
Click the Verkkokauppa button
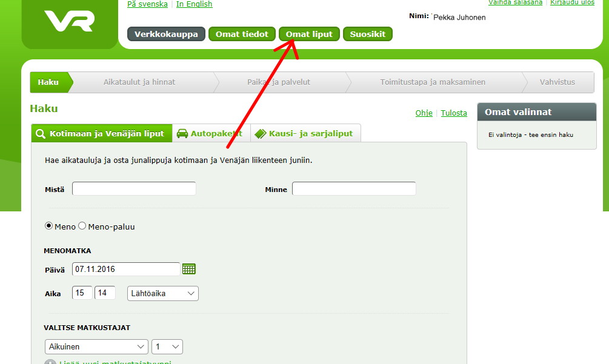[166, 34]
